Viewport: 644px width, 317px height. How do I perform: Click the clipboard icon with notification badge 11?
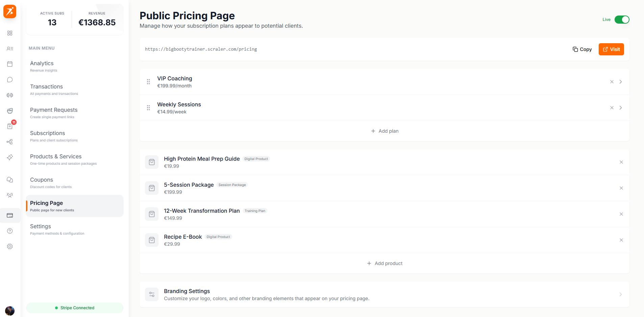[x=10, y=126]
